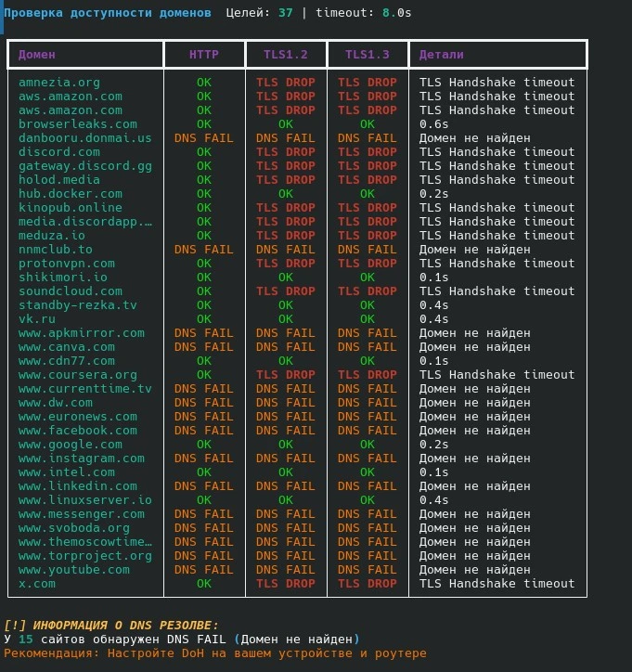Select the domain 'www.linkedin.com'
Viewport: 632px width, 672px height.
78,486
